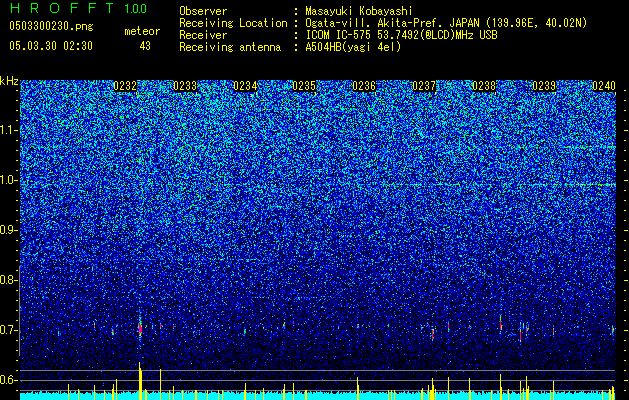Viewport: 629px width, 400px height.
Task: Click the 1.1 frequency axis label
Action: point(9,130)
